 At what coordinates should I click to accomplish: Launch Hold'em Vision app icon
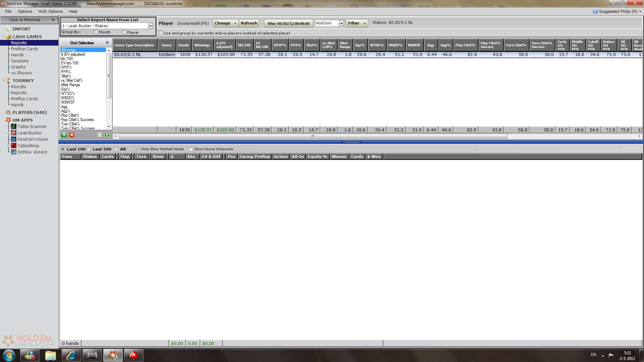[14, 139]
